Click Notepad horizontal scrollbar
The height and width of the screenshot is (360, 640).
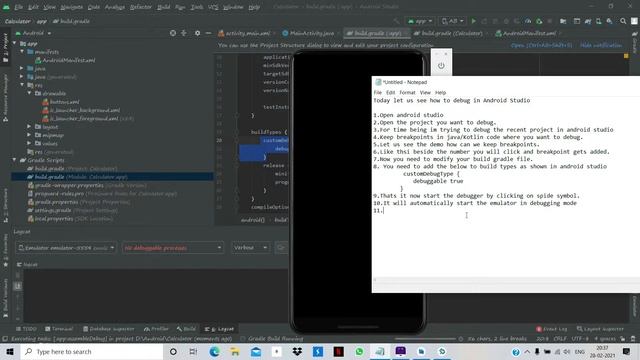[506, 280]
